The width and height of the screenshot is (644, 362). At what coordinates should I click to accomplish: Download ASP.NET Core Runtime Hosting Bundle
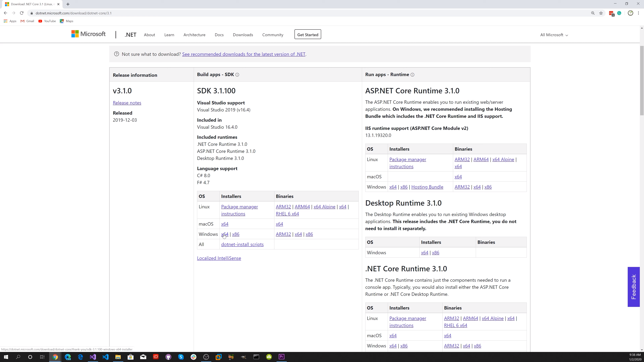[x=427, y=187]
